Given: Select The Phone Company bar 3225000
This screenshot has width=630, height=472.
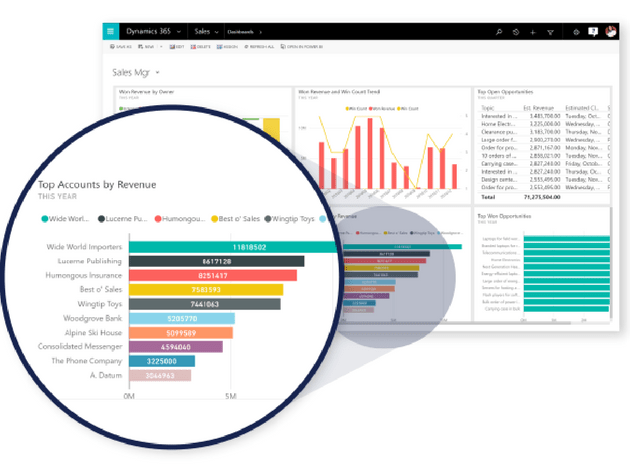Looking at the screenshot, I should (162, 361).
